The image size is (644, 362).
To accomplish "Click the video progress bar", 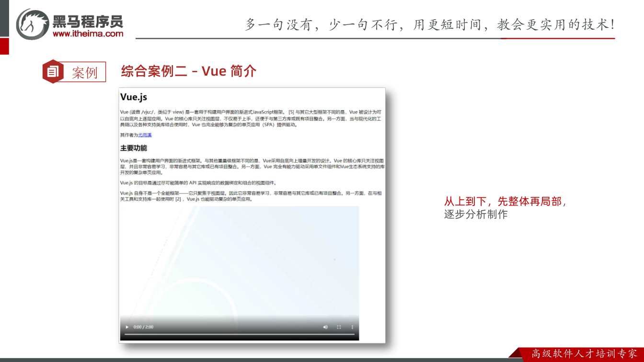I will click(239, 334).
